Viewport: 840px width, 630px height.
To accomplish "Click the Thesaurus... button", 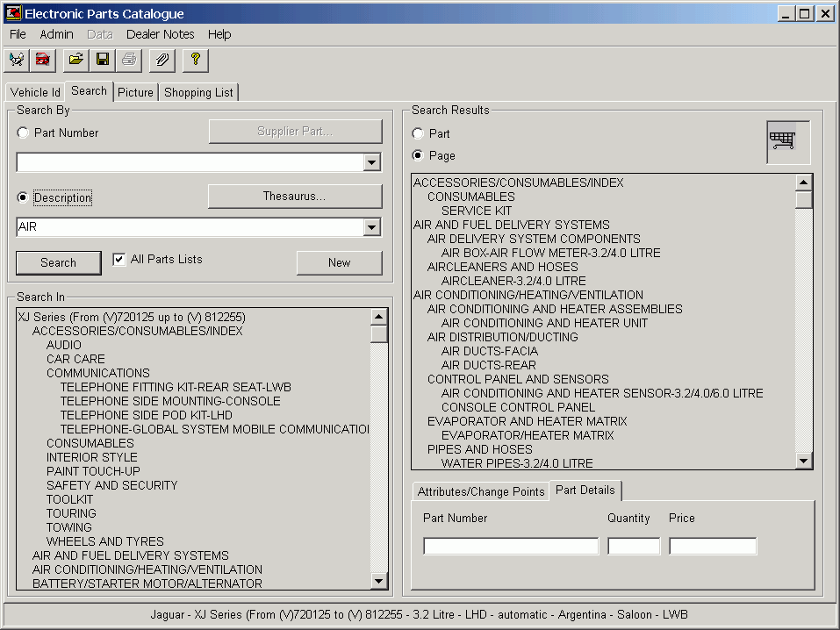I will (x=294, y=197).
